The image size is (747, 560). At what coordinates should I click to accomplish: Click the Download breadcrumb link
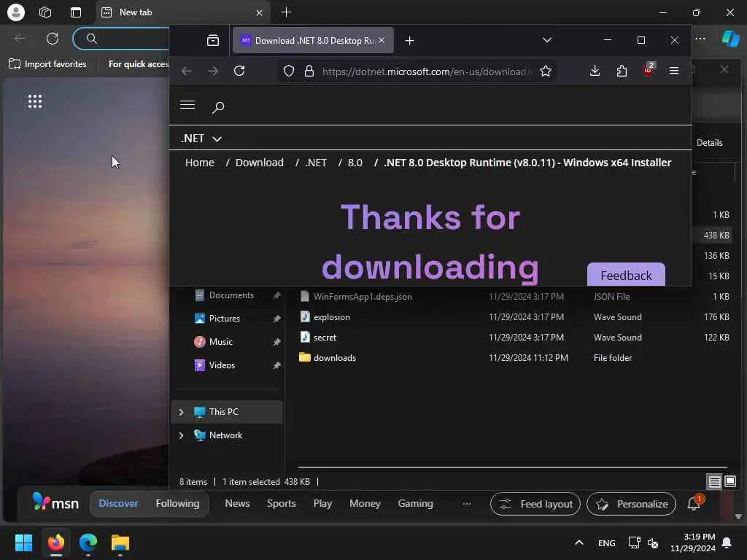tap(260, 163)
